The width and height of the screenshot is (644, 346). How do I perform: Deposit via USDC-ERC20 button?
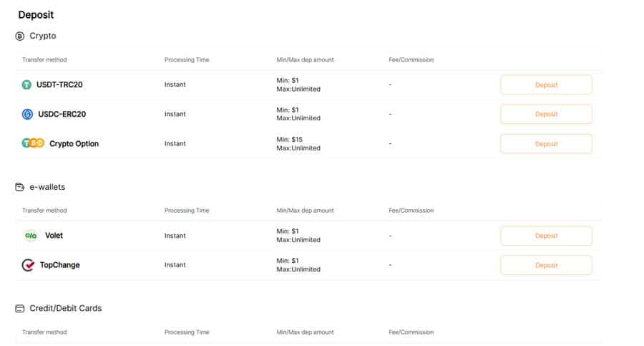click(546, 114)
